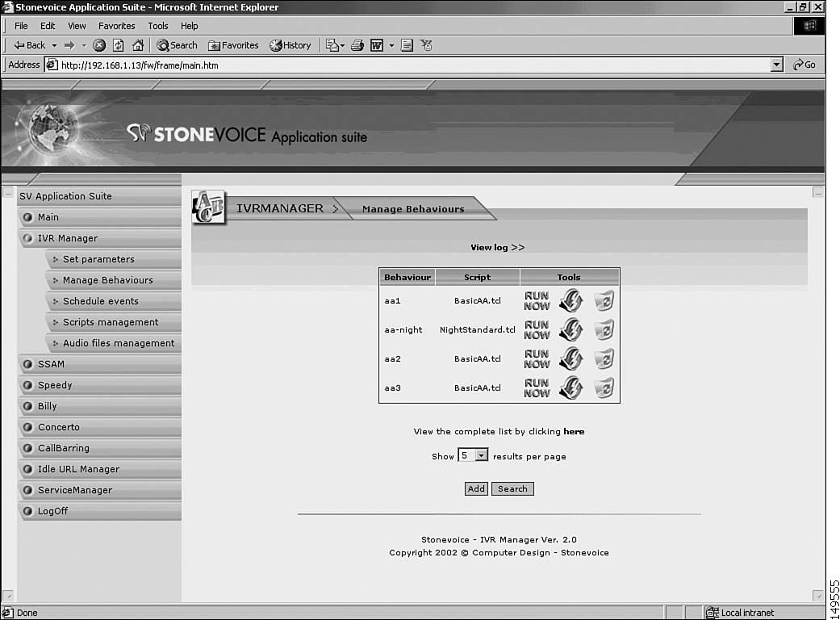Screen dimensions: 840x620
Task: Click LogOff in the sidebar
Action: tap(99, 511)
